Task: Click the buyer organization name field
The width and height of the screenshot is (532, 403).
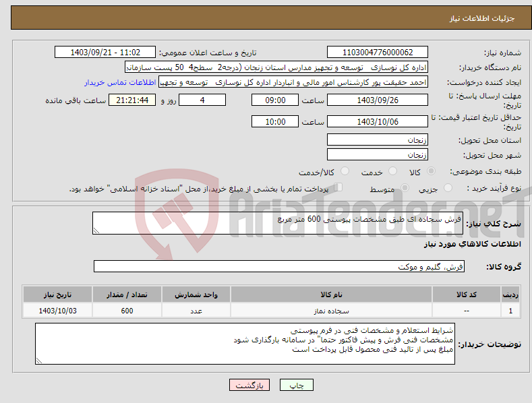Action: point(276,67)
